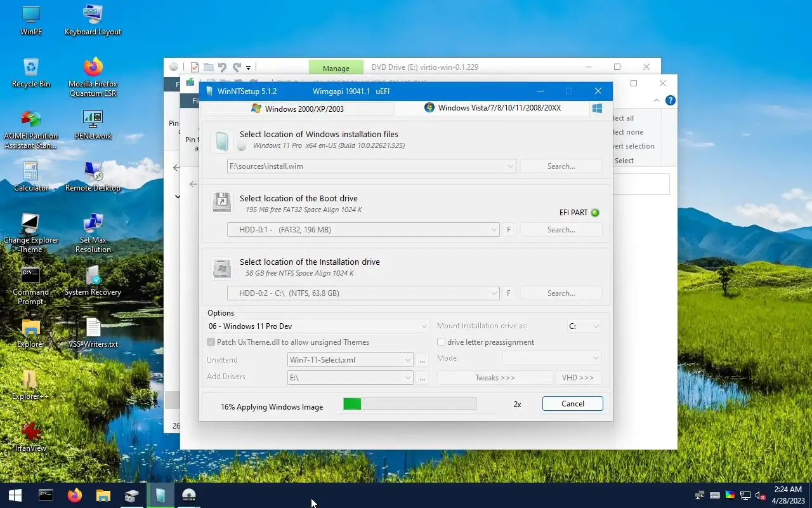Image resolution: width=812 pixels, height=508 pixels.
Task: Open the PENetwork desktop shortcut
Action: [x=93, y=124]
